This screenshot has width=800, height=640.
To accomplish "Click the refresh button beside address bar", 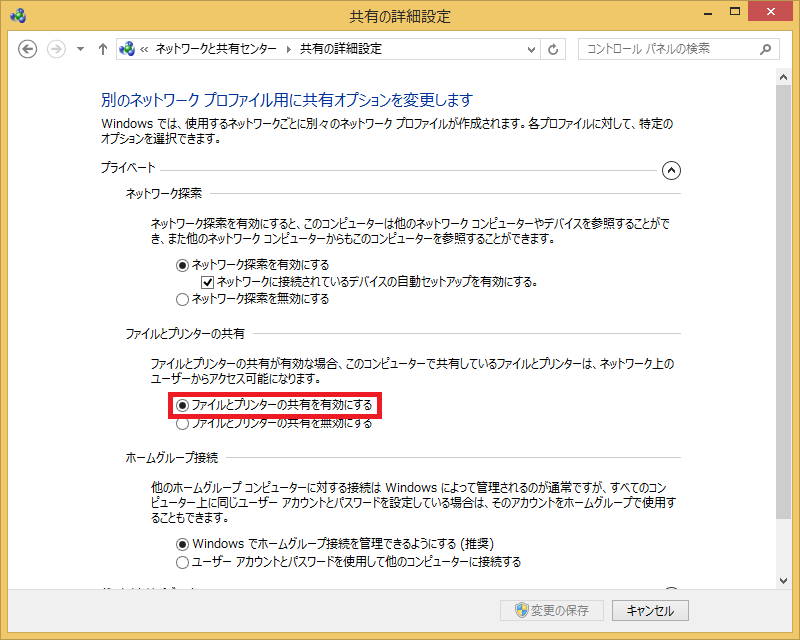I will pyautogui.click(x=554, y=49).
